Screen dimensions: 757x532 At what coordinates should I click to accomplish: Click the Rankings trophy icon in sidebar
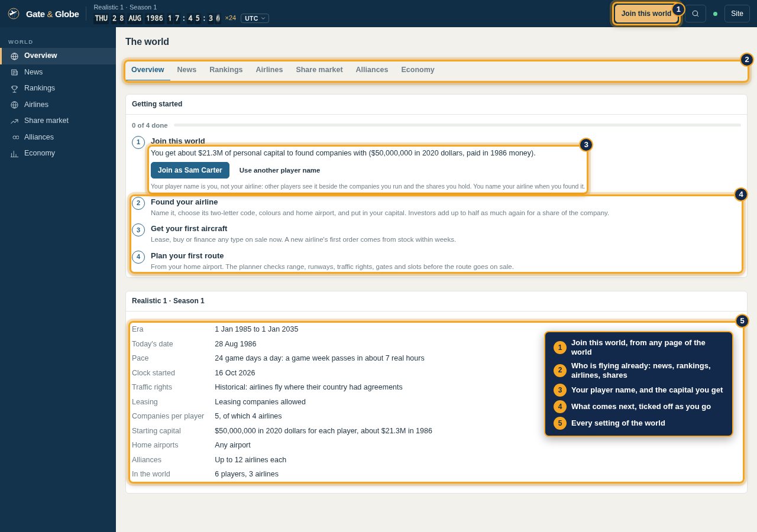[x=14, y=89]
